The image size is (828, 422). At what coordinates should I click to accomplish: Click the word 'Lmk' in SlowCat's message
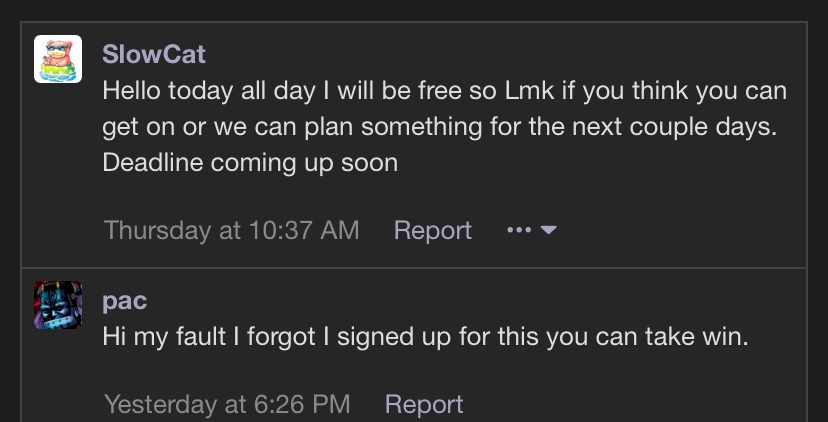click(x=530, y=91)
